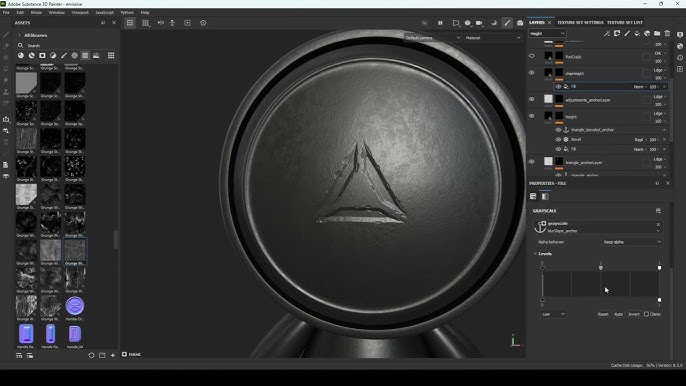
Task: Open blend mode dropdown of selected Fill effect
Action: (640, 87)
